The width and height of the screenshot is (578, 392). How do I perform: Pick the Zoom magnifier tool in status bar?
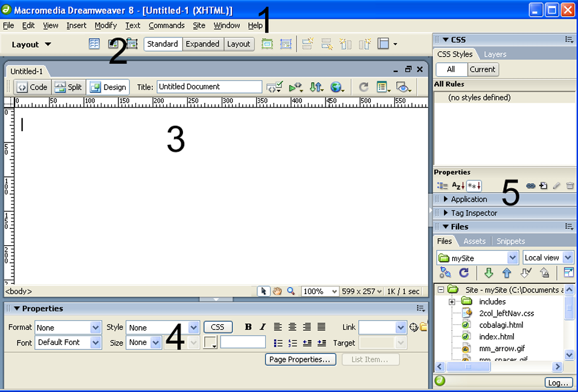click(291, 291)
